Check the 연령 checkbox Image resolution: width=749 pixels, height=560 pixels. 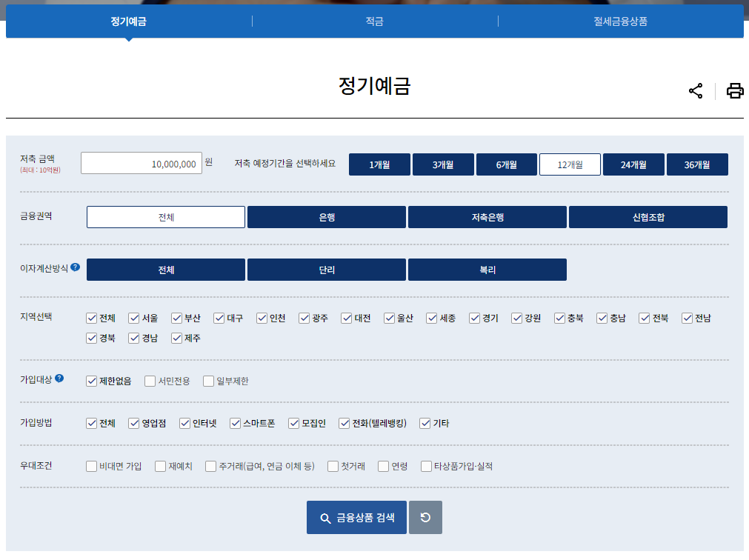[383, 467]
